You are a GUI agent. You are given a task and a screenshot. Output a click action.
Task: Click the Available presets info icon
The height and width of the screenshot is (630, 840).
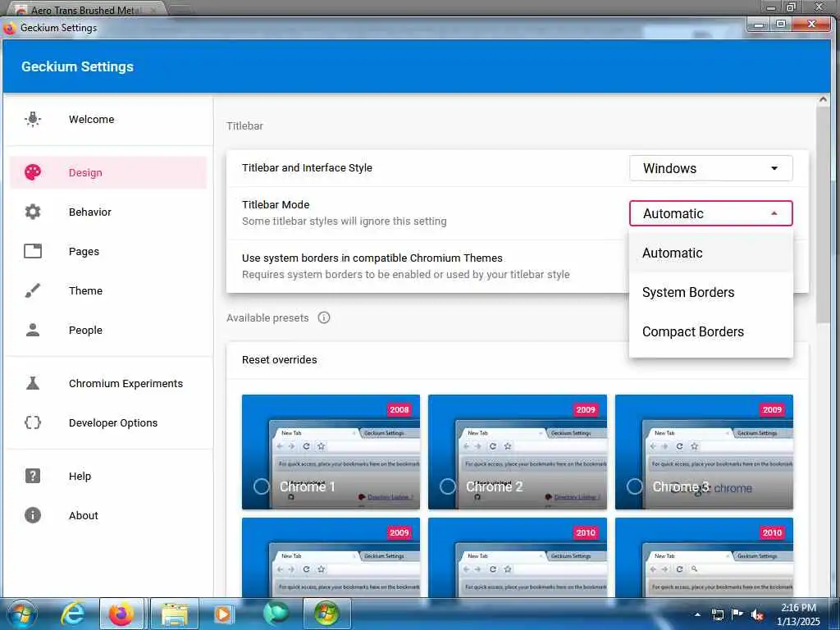[324, 317]
